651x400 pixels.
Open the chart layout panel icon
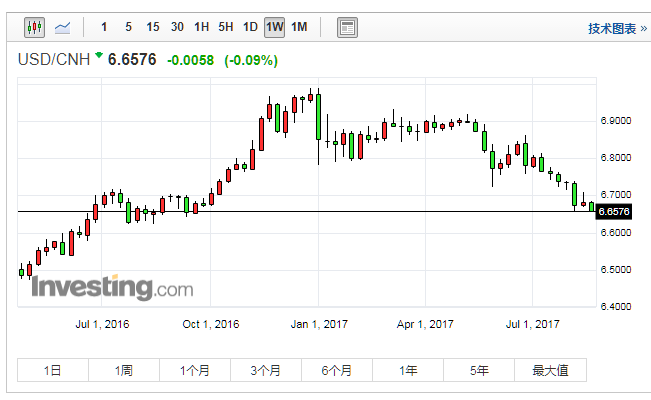click(347, 27)
